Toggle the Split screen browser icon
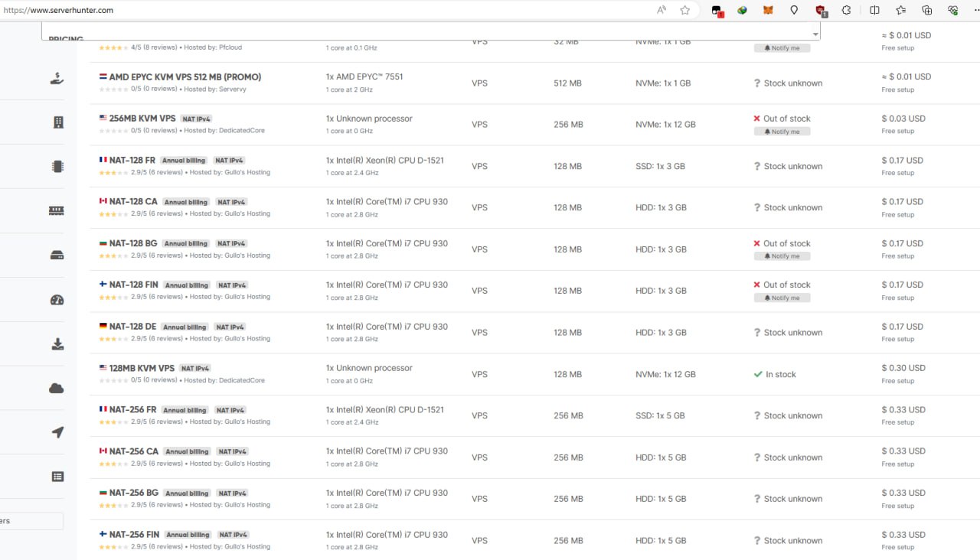The width and height of the screenshot is (980, 560). tap(874, 10)
